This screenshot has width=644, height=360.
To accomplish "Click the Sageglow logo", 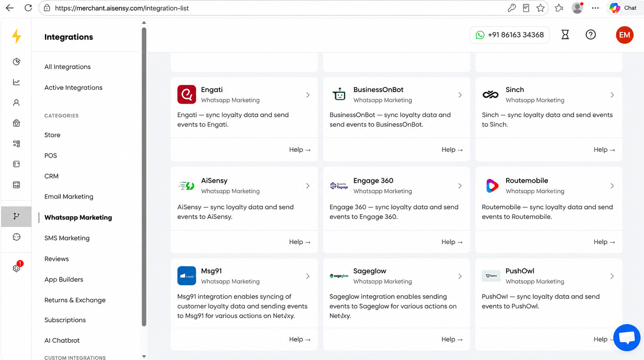I will tap(339, 276).
